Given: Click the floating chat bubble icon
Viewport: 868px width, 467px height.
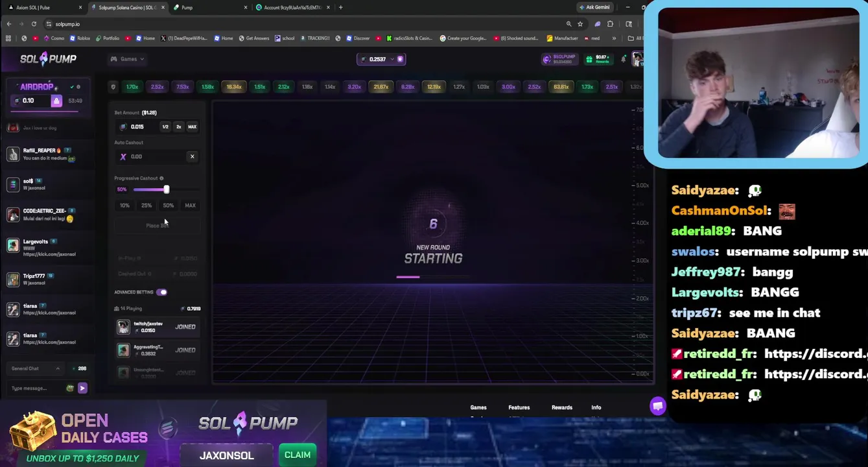Looking at the screenshot, I should [x=658, y=406].
